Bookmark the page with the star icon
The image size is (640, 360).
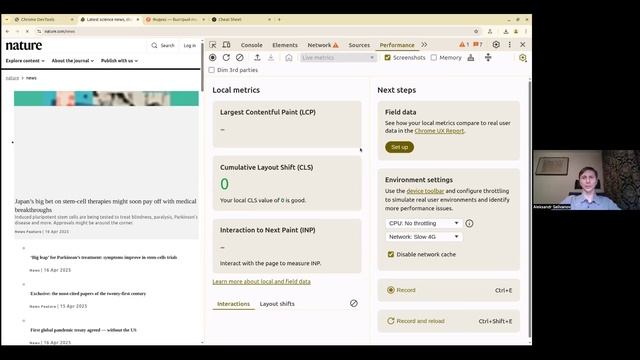point(476,31)
